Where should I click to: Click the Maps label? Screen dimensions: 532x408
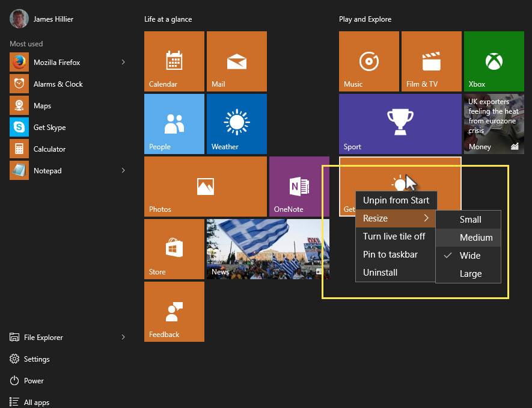pos(43,106)
